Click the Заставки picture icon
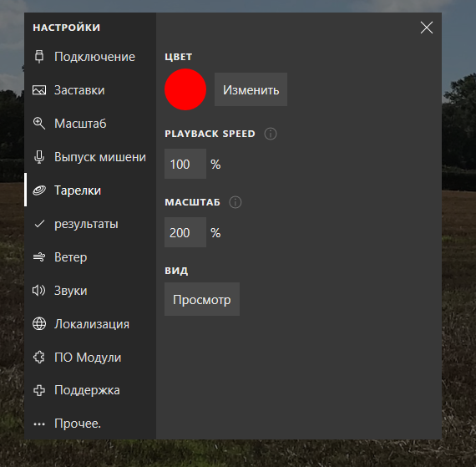The image size is (476, 467). click(39, 90)
